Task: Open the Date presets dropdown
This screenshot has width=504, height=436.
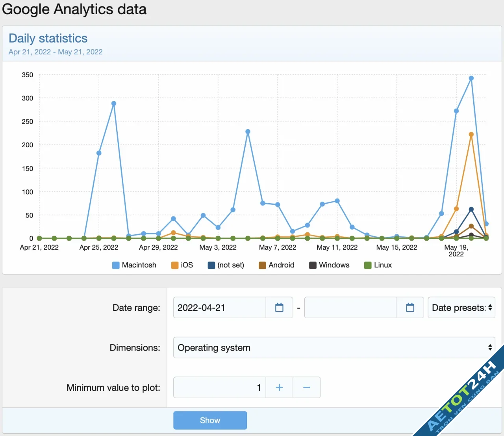Action: tap(461, 308)
